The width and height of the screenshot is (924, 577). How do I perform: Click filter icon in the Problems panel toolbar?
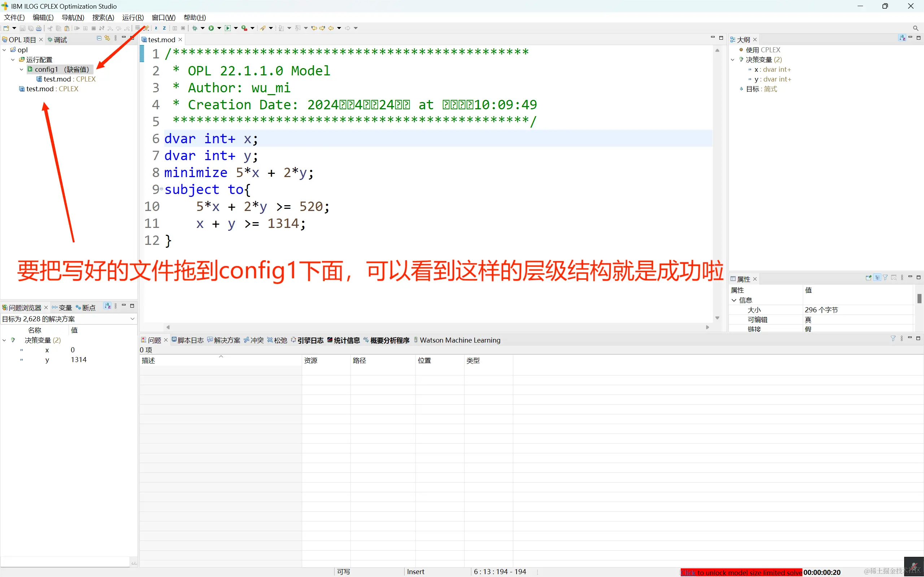(893, 339)
